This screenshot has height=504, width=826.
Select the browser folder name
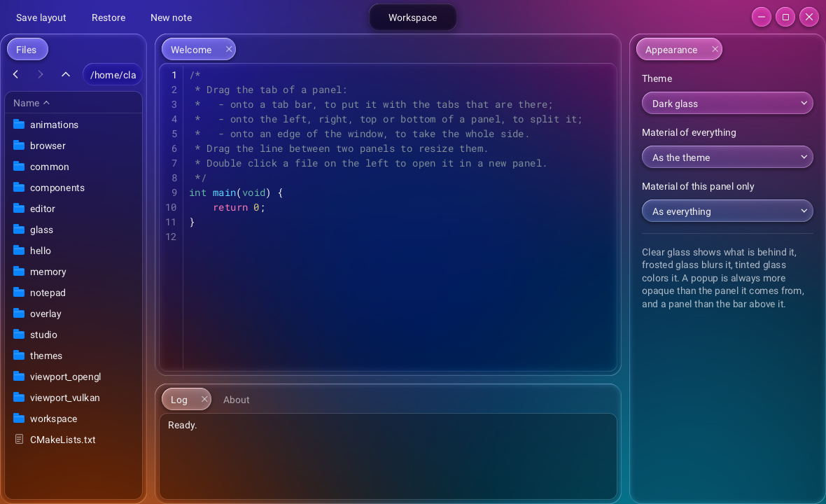coord(48,146)
